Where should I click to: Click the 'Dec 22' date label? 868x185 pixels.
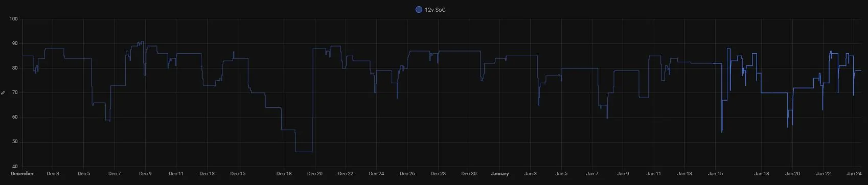(x=346, y=174)
